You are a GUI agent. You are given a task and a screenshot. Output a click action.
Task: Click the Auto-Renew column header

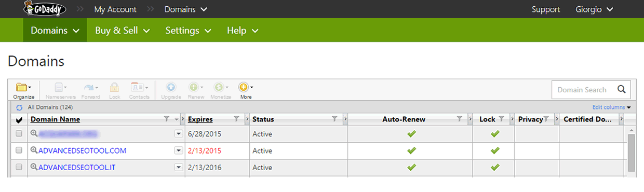click(x=404, y=119)
